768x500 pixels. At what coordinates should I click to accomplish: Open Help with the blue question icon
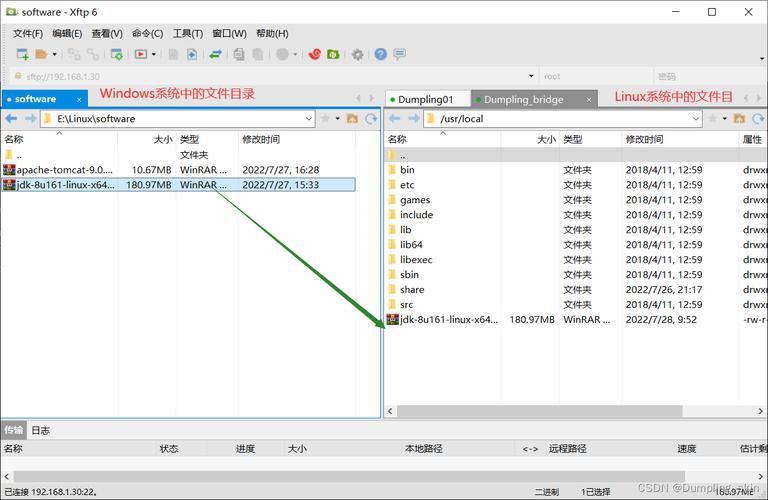pos(381,54)
